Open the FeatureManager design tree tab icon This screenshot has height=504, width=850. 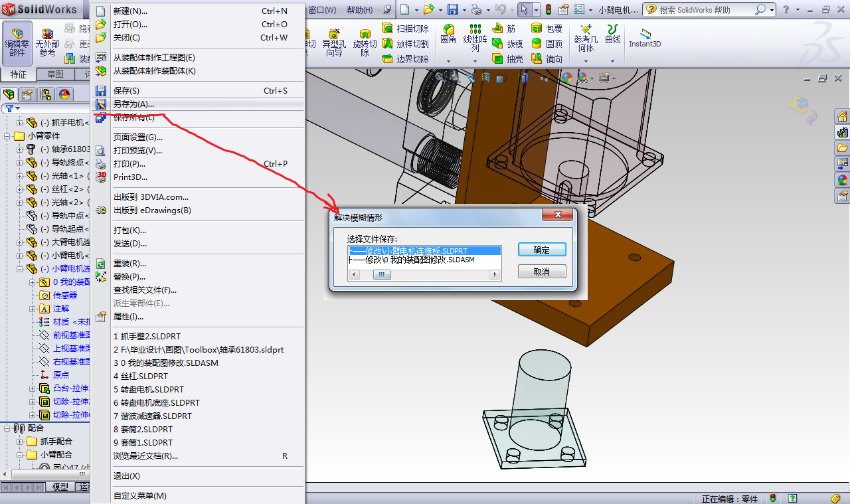click(x=9, y=94)
